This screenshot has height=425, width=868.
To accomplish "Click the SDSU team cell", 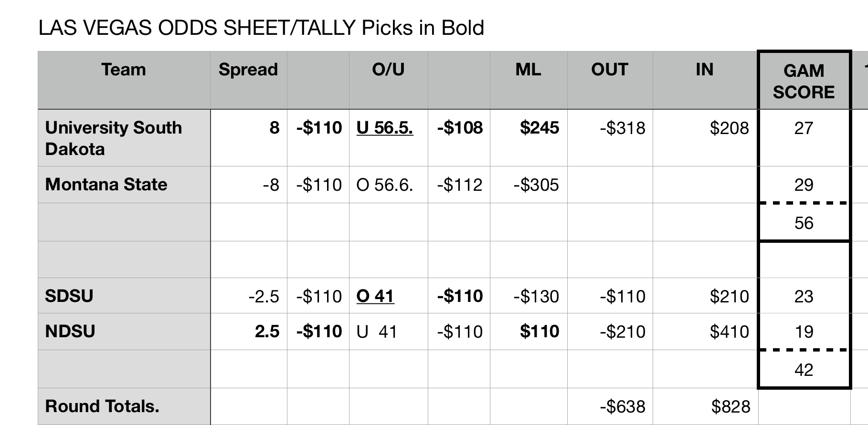I will [x=124, y=296].
